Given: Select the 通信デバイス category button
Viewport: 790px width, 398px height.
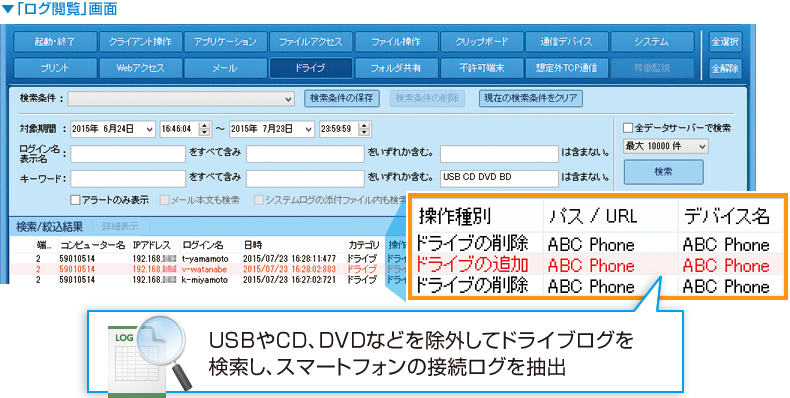Looking at the screenshot, I should (566, 42).
